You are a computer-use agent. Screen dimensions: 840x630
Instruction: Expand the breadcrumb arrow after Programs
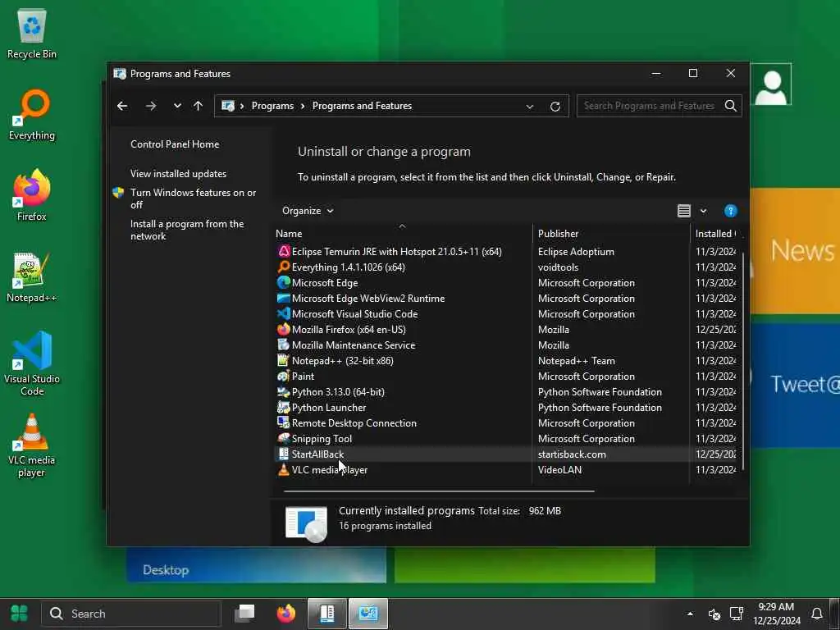[303, 106]
